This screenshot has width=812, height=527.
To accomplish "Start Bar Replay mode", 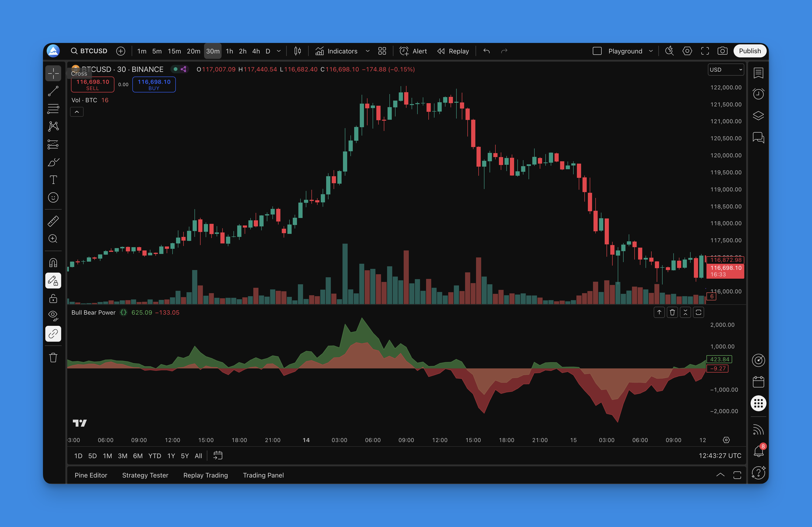I will 453,51.
